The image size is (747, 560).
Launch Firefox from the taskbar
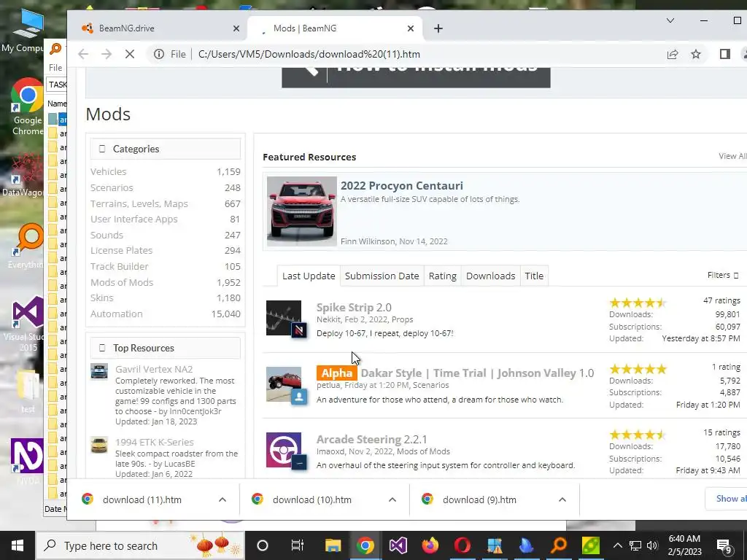[430, 545]
